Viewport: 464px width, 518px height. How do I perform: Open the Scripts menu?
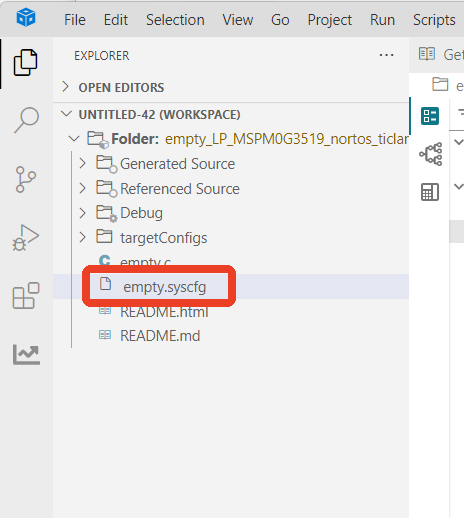(434, 21)
